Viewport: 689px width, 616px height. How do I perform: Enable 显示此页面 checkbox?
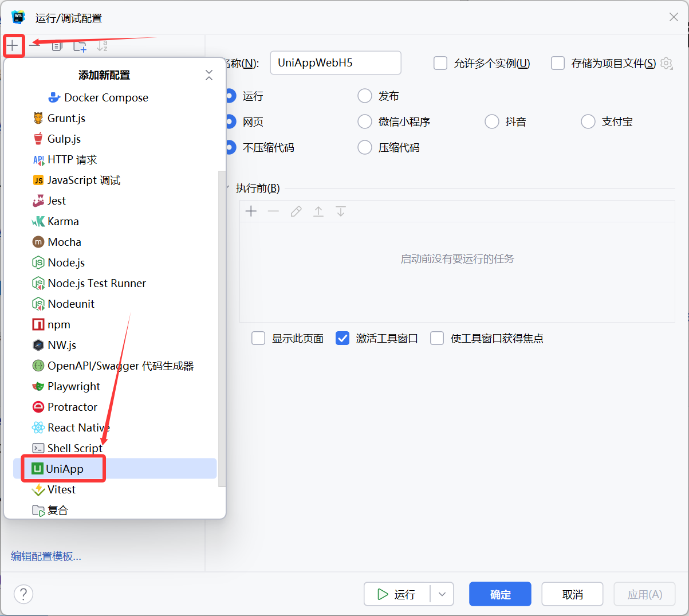(x=258, y=338)
